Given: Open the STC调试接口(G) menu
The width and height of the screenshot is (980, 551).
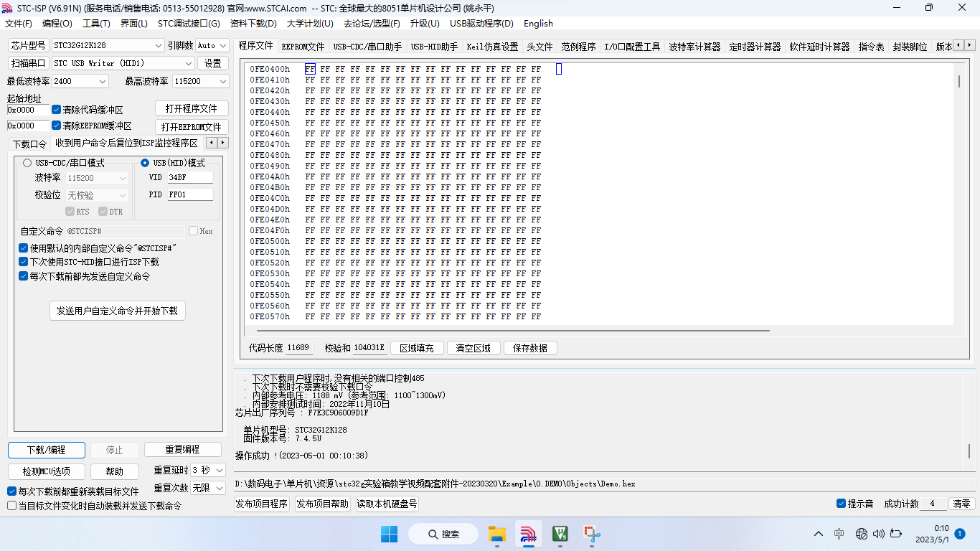Looking at the screenshot, I should 189,24.
